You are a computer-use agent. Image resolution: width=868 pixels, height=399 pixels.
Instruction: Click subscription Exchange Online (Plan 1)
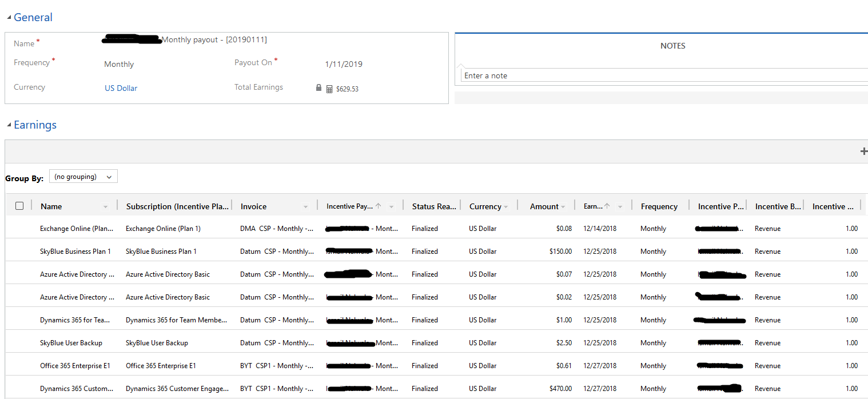[163, 229]
